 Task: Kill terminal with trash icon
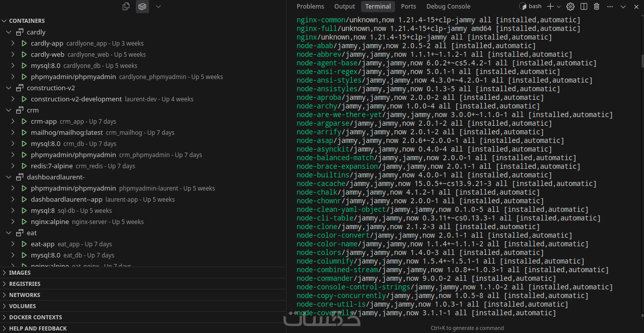click(x=596, y=7)
